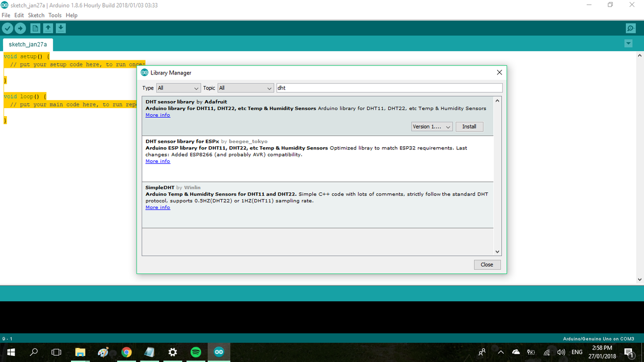Screen dimensions: 644x362
Task: Open More info for Adafruit DHT library
Action: click(158, 115)
